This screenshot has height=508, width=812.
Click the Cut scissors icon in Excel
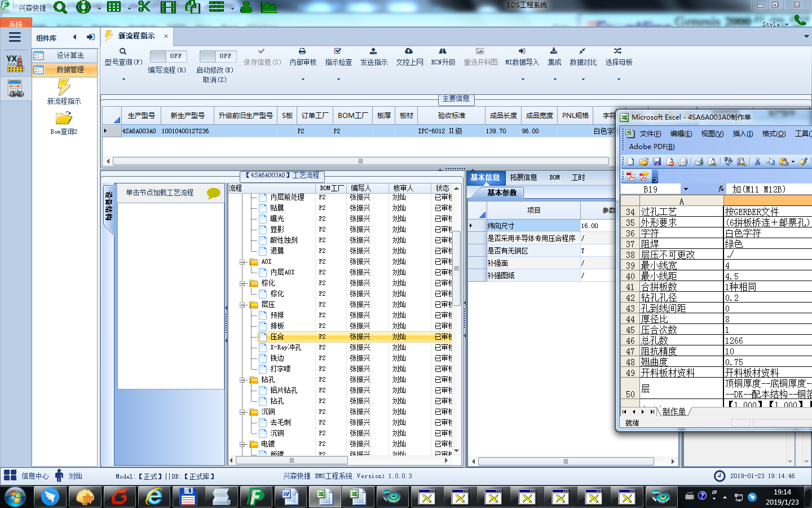click(x=757, y=161)
